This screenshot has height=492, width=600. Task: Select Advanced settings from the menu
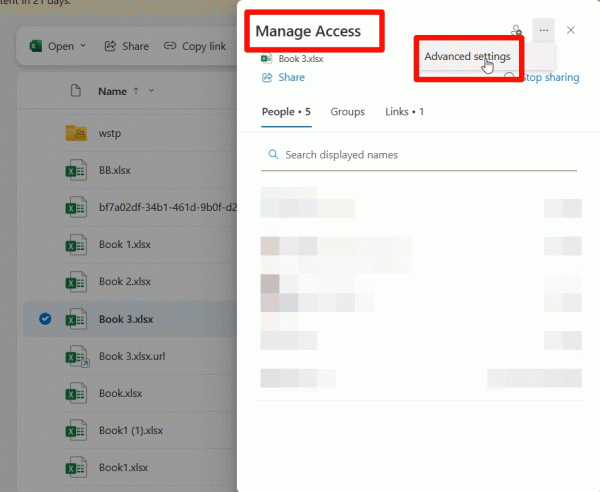[467, 56]
